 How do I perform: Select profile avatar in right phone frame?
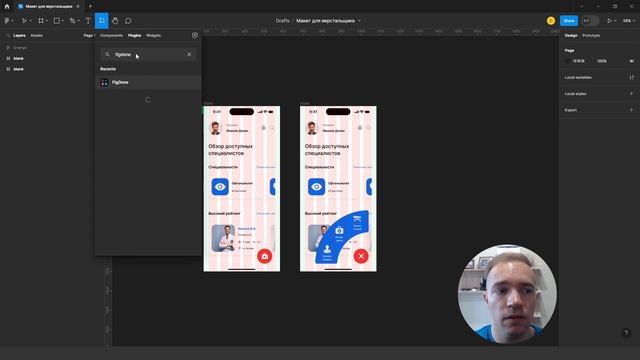point(311,128)
